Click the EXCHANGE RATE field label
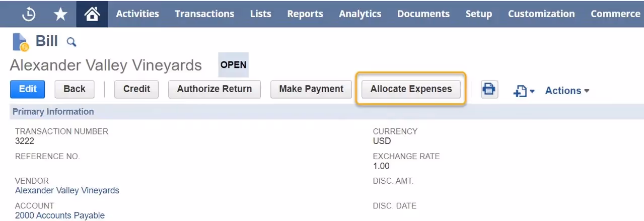Image resolution: width=644 pixels, height=221 pixels. point(406,157)
